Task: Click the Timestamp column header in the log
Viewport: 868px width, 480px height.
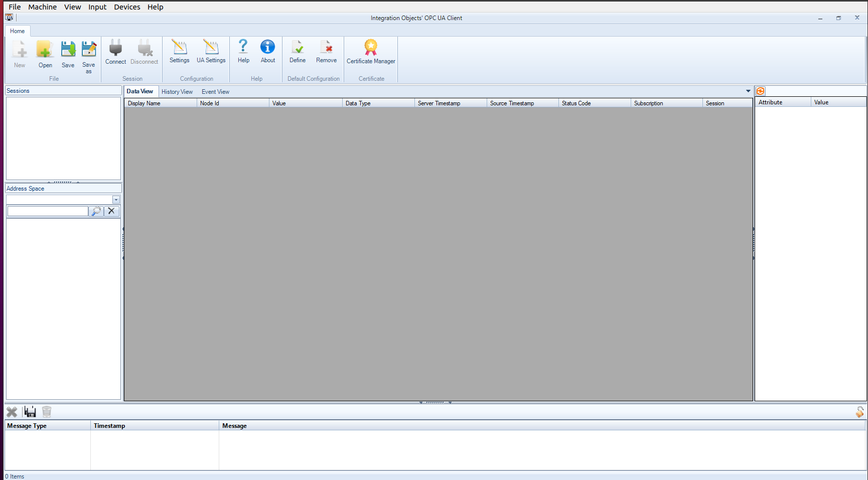Action: pyautogui.click(x=155, y=426)
